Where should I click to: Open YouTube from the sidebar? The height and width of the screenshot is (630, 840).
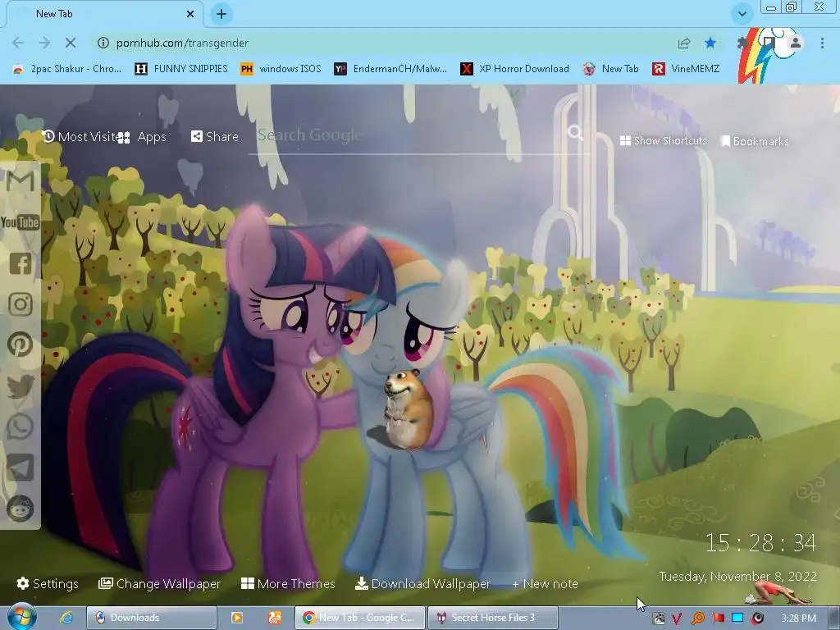tap(21, 221)
